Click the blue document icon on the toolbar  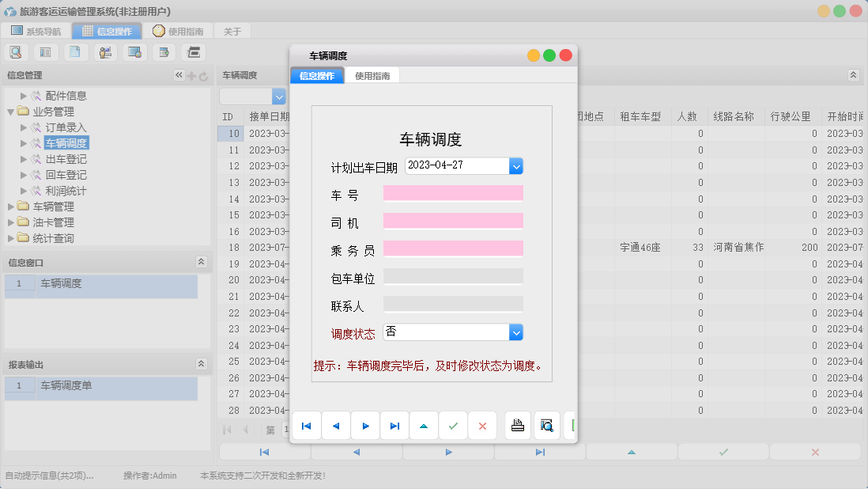pos(75,51)
